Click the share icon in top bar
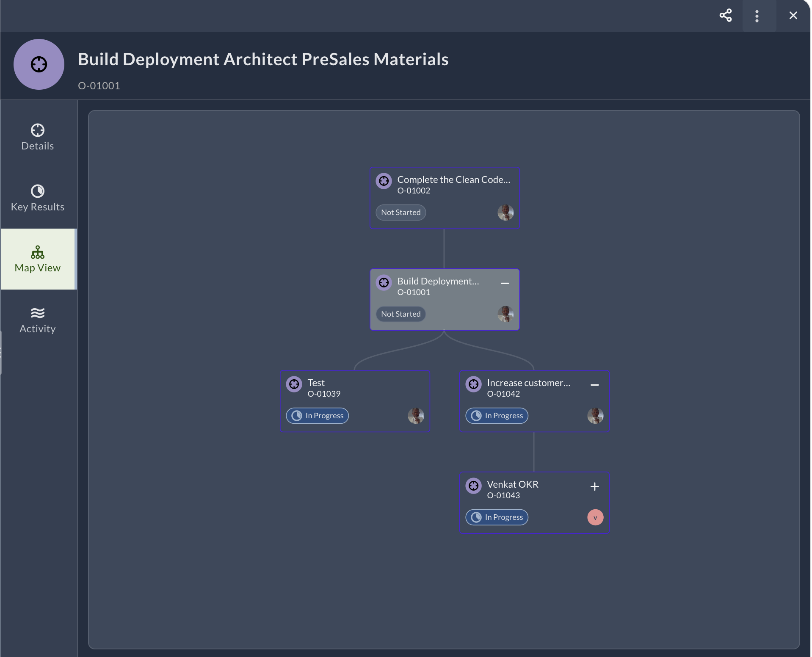This screenshot has width=812, height=657. click(x=726, y=16)
